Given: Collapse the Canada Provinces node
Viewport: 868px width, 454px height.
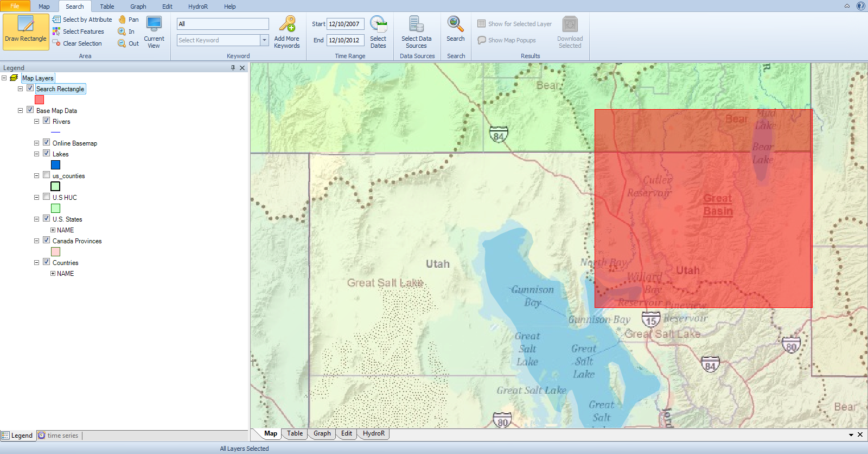Looking at the screenshot, I should pyautogui.click(x=37, y=241).
